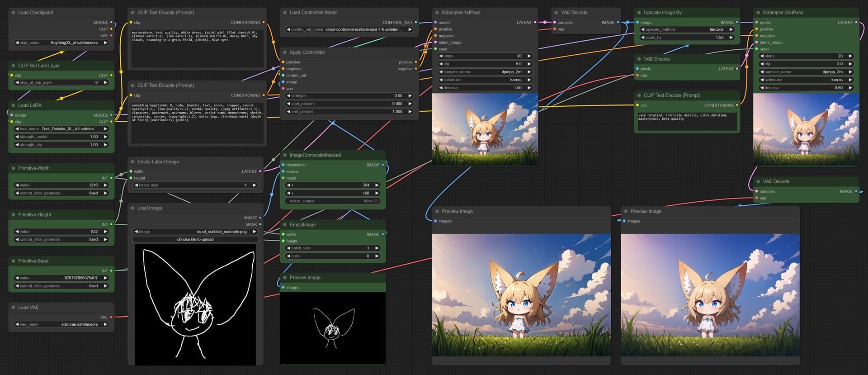Collapse the Preview Image node showing the scribble
Image resolution: width=868 pixels, height=375 pixels.
[x=285, y=278]
